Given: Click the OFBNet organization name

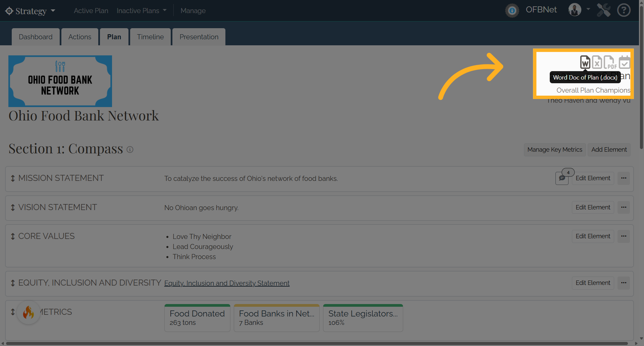Looking at the screenshot, I should pyautogui.click(x=541, y=10).
